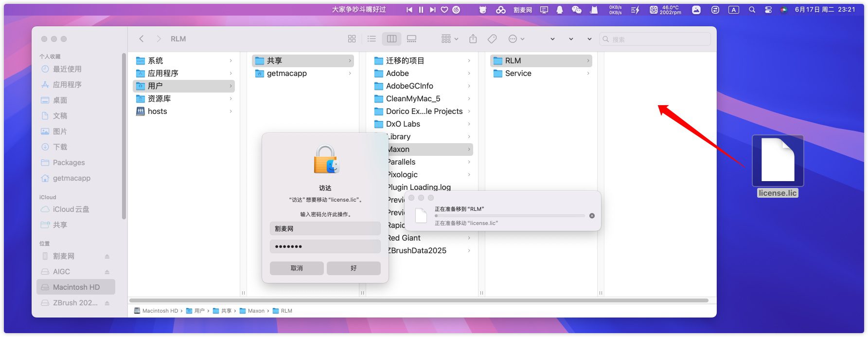Click the Edit Tags icon

[492, 39]
